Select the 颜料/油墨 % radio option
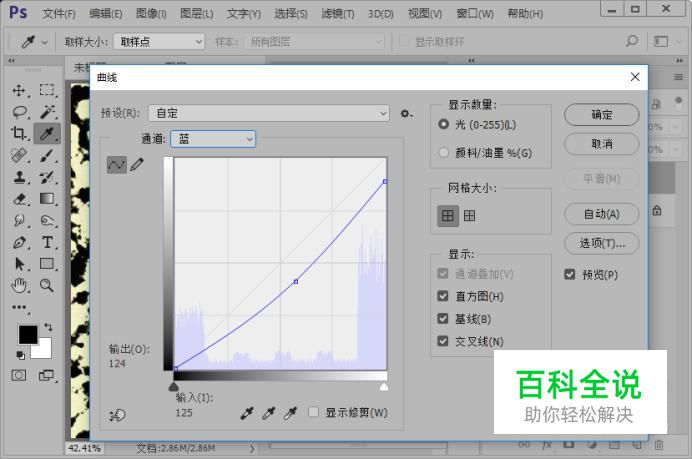 (x=444, y=153)
